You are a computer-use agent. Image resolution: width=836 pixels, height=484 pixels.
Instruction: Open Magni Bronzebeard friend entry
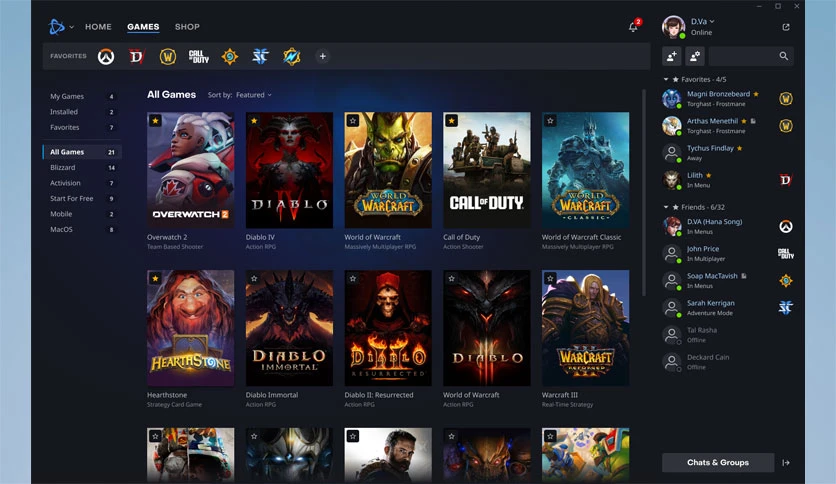[728, 99]
